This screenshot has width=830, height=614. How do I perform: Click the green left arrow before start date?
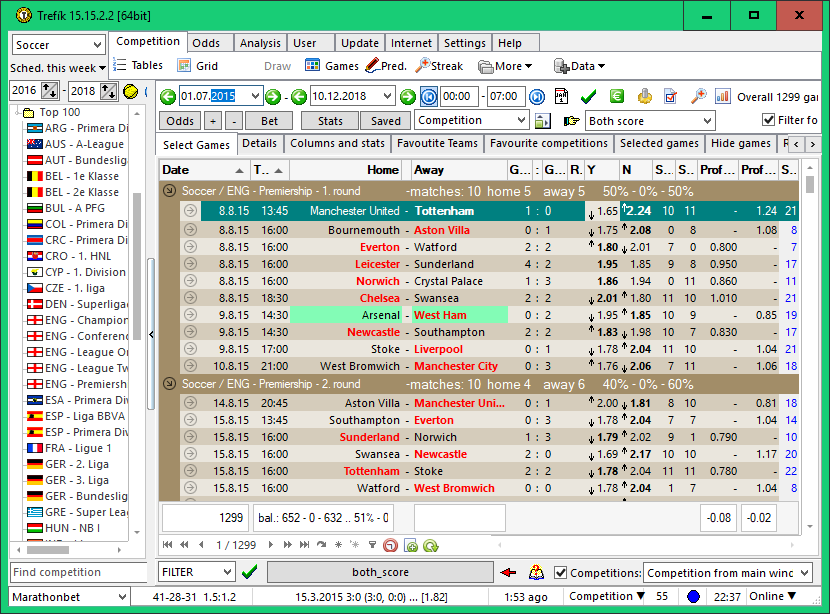(x=168, y=97)
